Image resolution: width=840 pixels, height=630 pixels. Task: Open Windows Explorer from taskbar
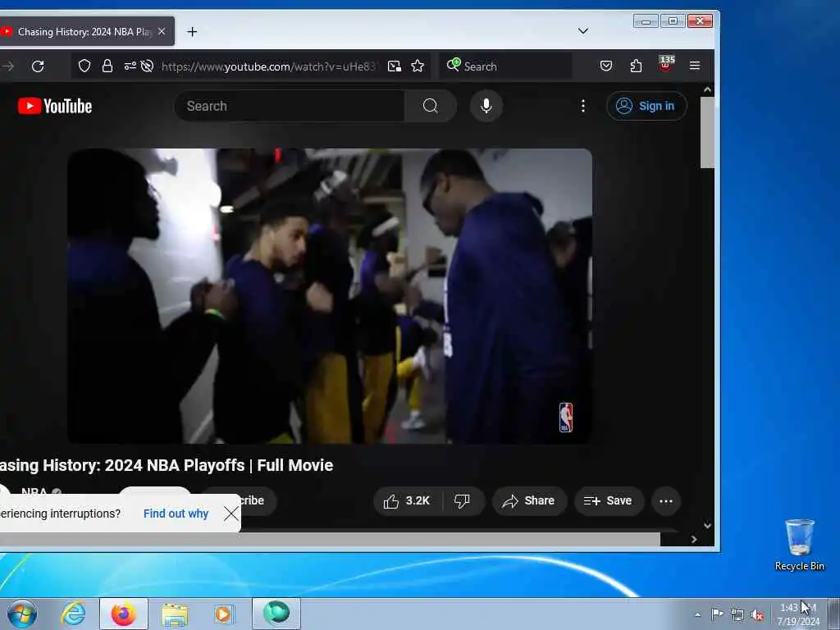coord(175,614)
